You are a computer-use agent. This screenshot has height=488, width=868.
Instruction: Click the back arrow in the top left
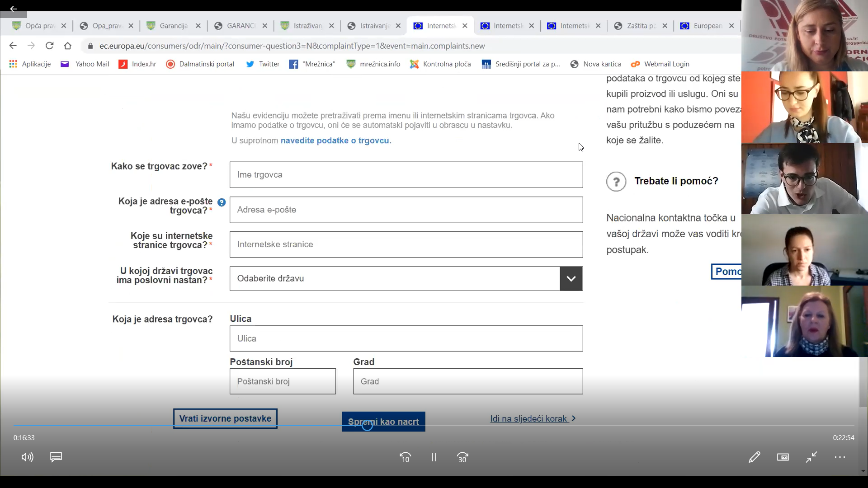[13, 9]
